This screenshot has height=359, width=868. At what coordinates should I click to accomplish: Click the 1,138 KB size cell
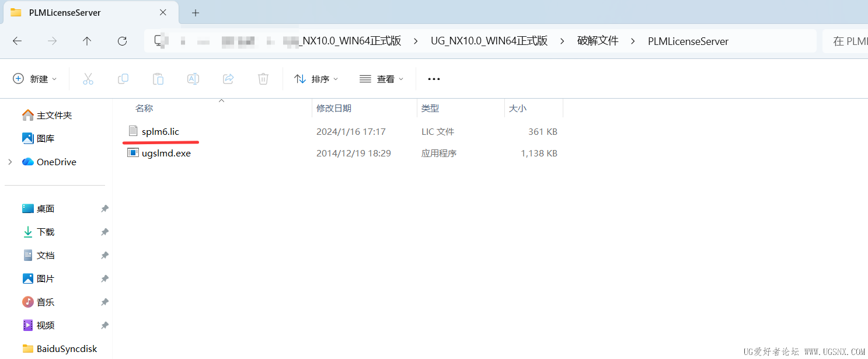[539, 154]
